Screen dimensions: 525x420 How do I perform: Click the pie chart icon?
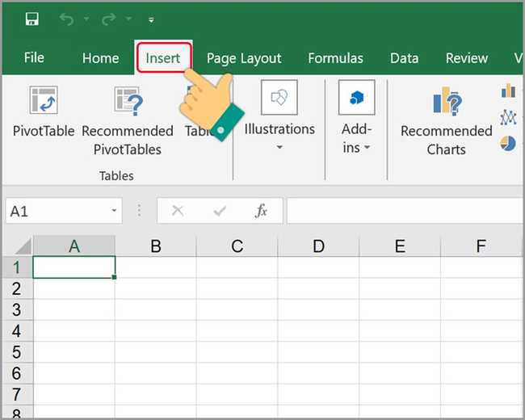point(508,143)
